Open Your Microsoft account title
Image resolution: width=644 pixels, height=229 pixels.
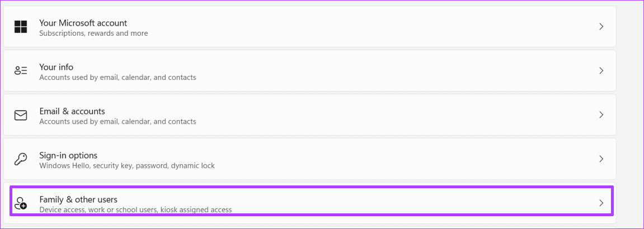pos(83,23)
